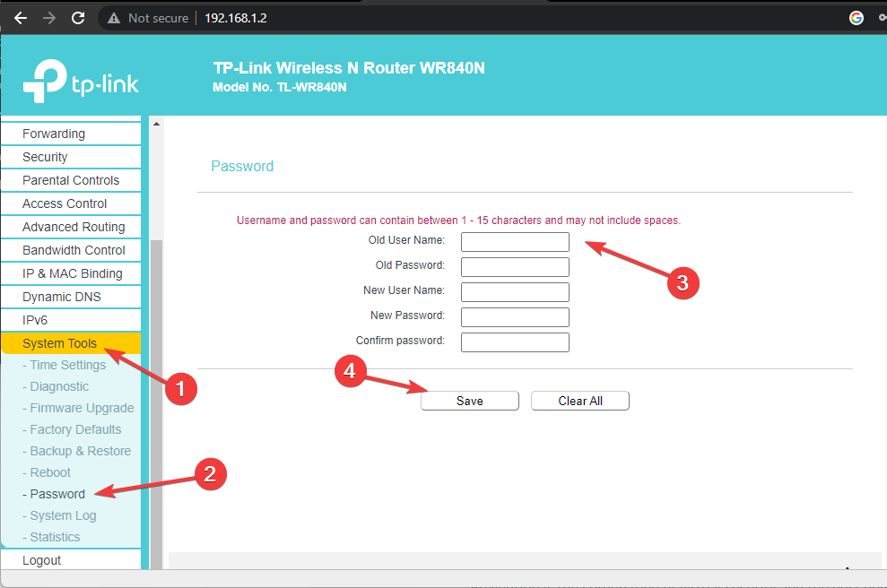Viewport: 887px width, 588px height.
Task: Click the Old User Name field
Action: pos(515,241)
